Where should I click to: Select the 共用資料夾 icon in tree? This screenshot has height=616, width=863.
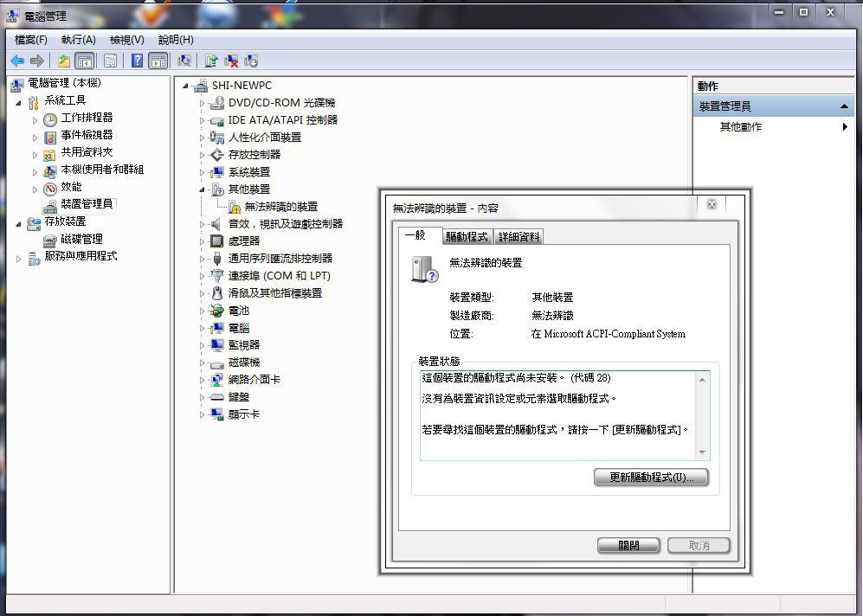pos(50,154)
